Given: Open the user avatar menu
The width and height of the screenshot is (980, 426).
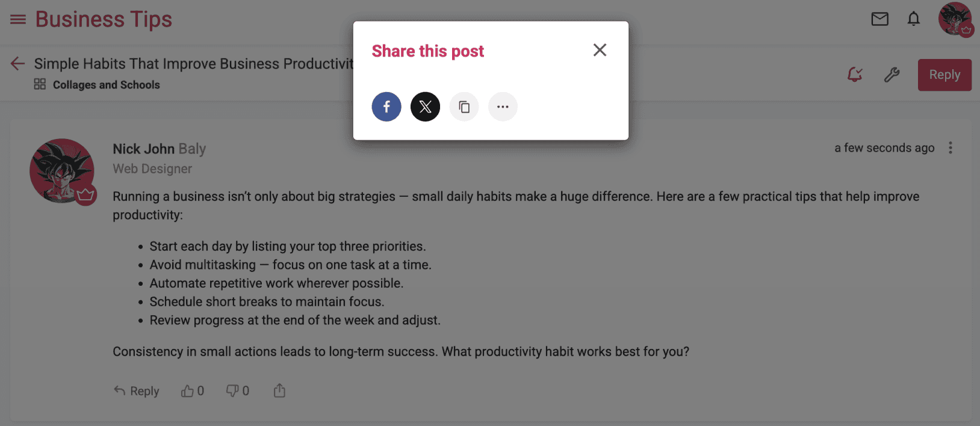Looking at the screenshot, I should tap(955, 19).
